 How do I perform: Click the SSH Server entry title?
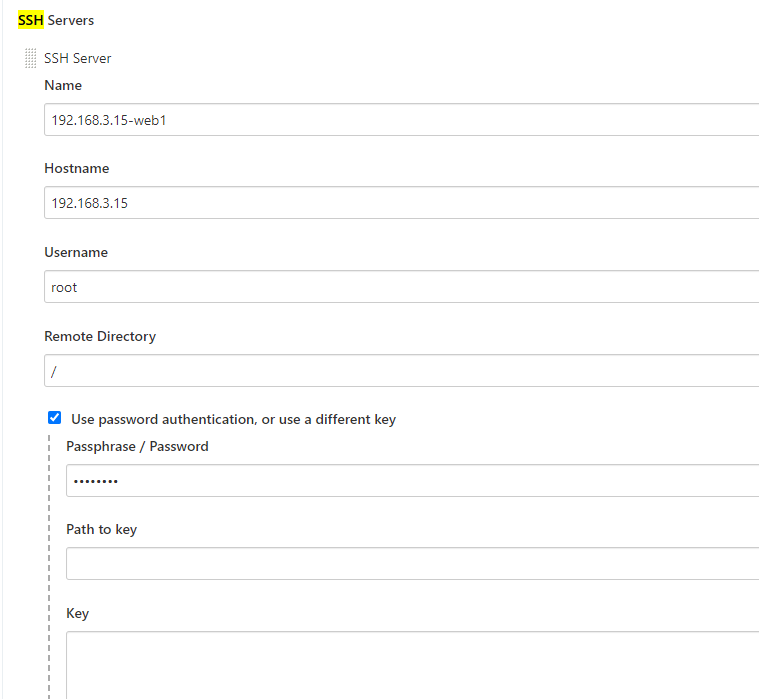click(78, 59)
